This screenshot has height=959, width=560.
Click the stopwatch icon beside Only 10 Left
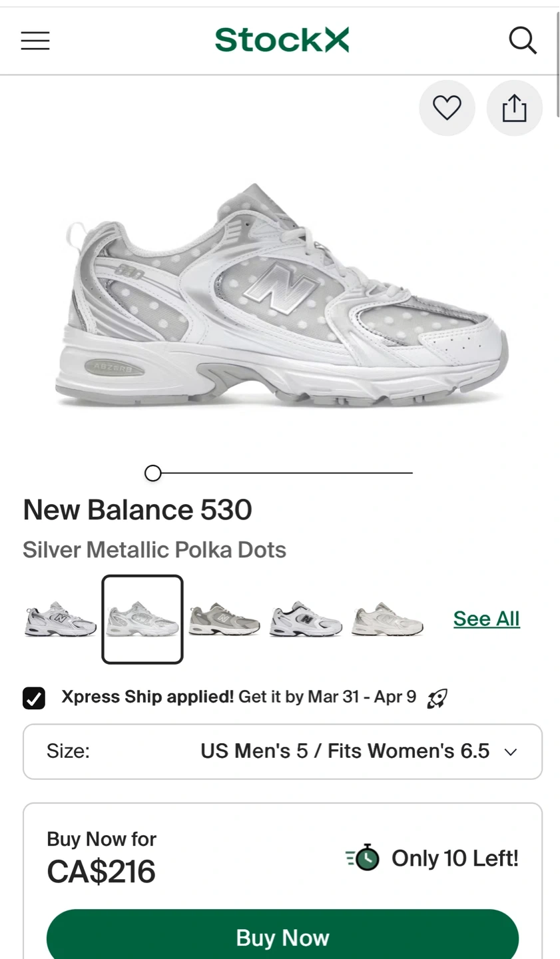coord(363,858)
